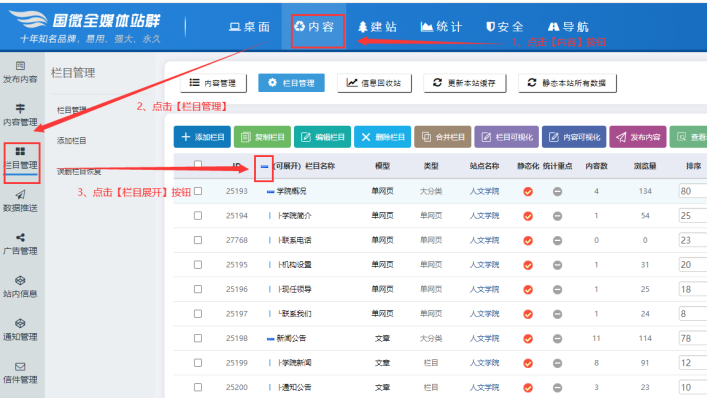Click the sort order field showing 80

(693, 191)
